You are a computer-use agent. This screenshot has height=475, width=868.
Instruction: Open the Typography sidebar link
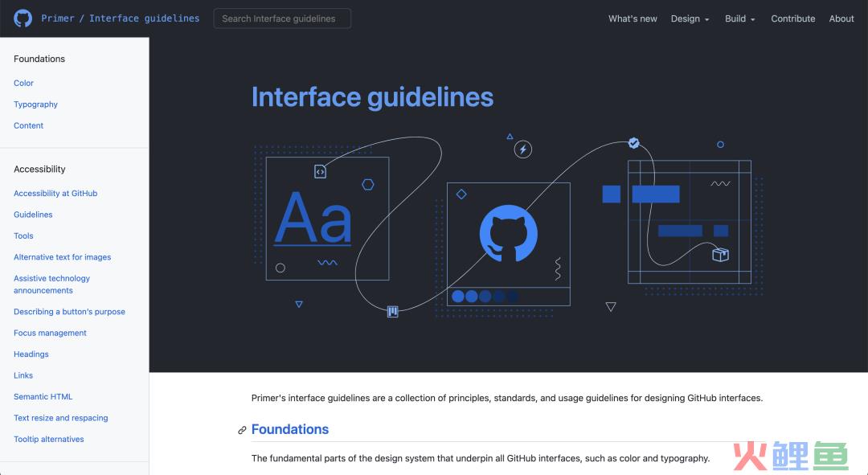point(35,104)
